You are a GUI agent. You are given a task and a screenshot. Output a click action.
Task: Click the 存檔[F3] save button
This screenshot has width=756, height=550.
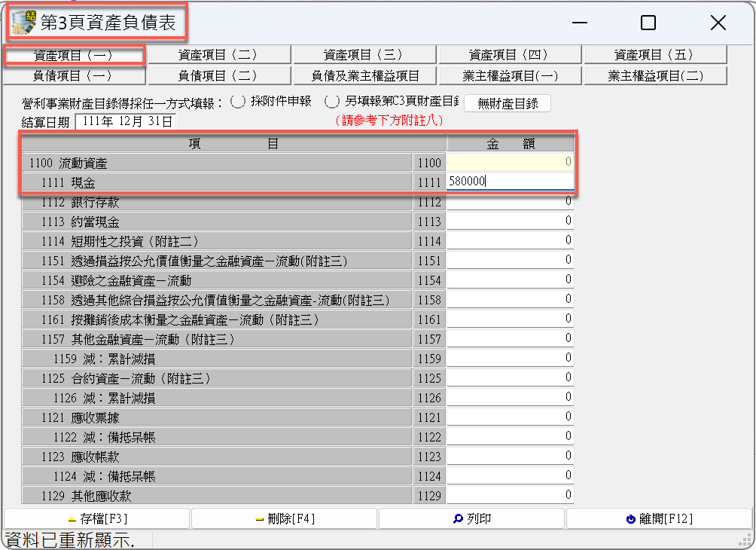tap(97, 518)
